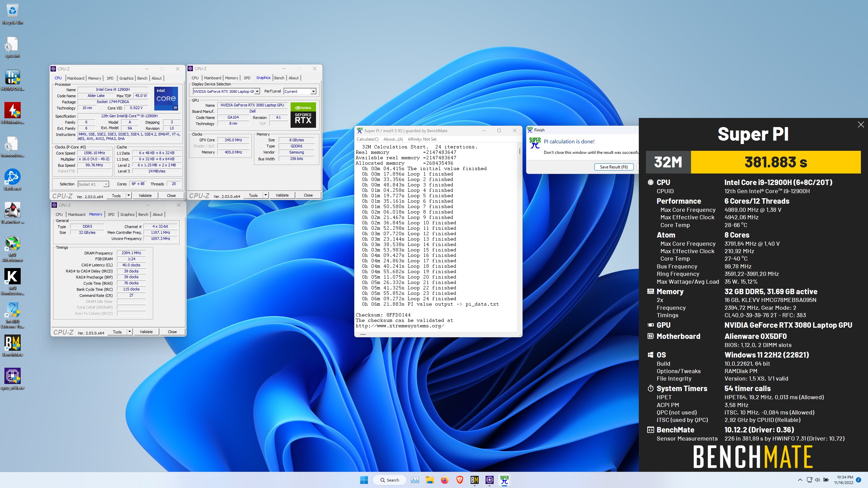Viewport: 868px width, 488px height.
Task: Click the GFX Core 345.0 MHz value
Action: (233, 140)
